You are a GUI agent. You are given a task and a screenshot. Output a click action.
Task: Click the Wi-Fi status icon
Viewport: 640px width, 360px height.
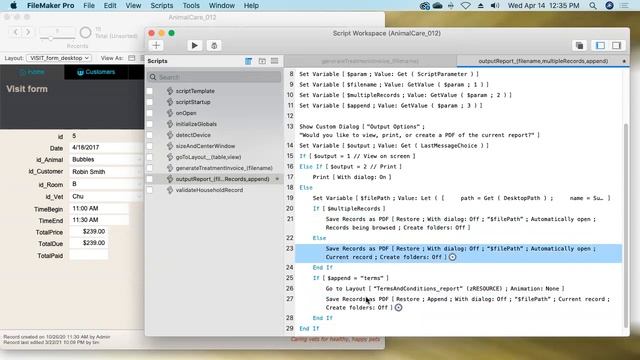coord(465,6)
